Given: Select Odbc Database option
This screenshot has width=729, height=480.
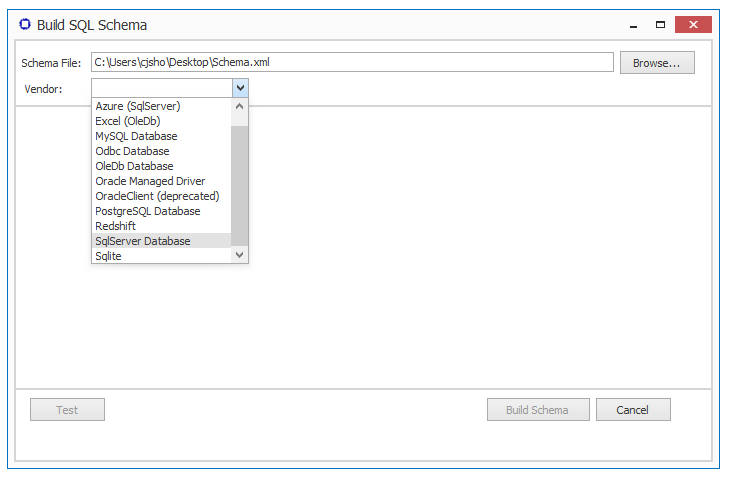Looking at the screenshot, I should coord(161,151).
